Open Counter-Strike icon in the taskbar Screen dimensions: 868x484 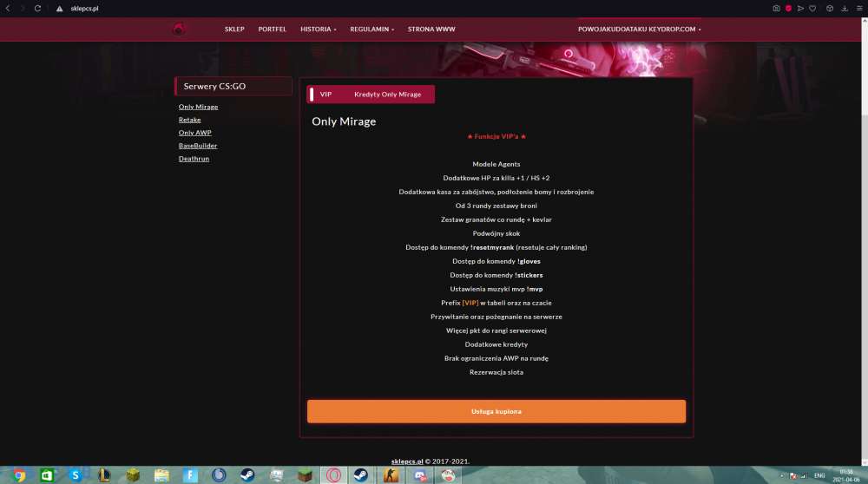click(x=391, y=475)
